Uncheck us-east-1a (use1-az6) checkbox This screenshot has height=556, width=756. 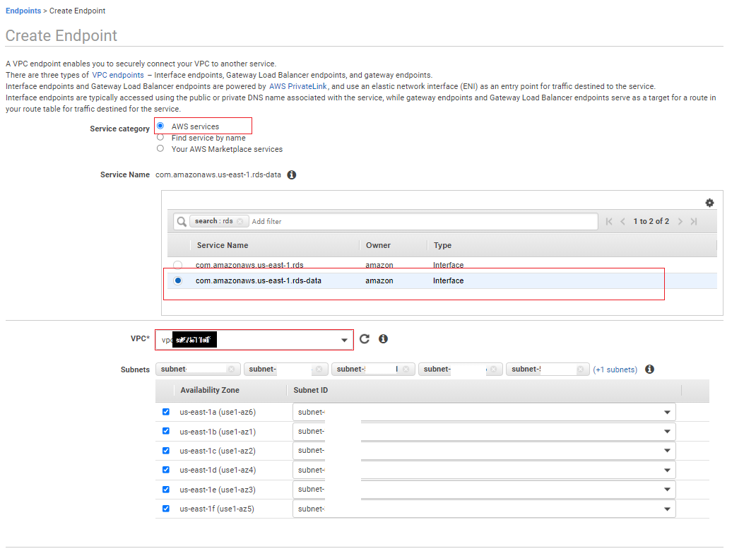[x=166, y=412]
